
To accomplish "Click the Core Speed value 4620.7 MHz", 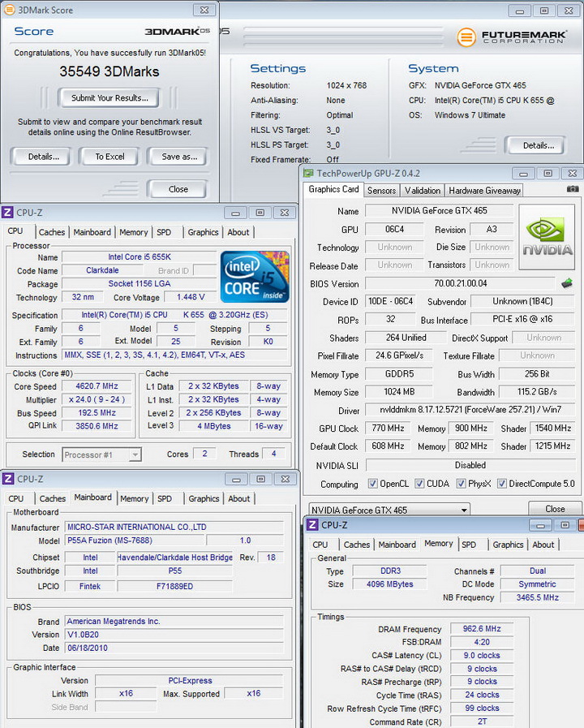I will [97, 386].
